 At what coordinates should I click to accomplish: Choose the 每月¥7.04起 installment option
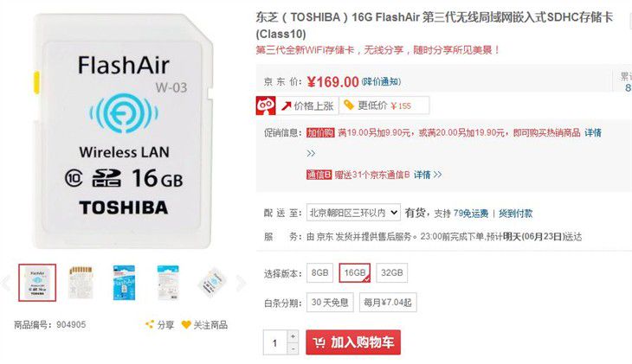tap(388, 302)
